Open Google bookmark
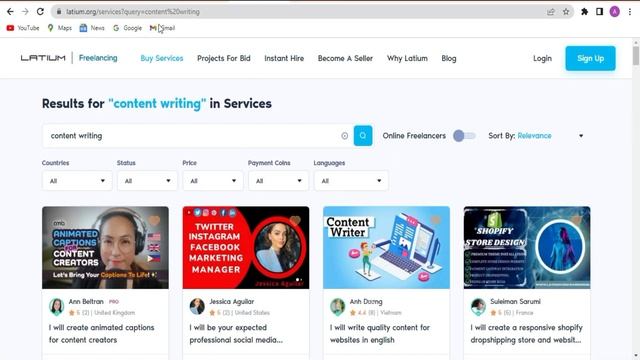The width and height of the screenshot is (640, 360). click(127, 28)
